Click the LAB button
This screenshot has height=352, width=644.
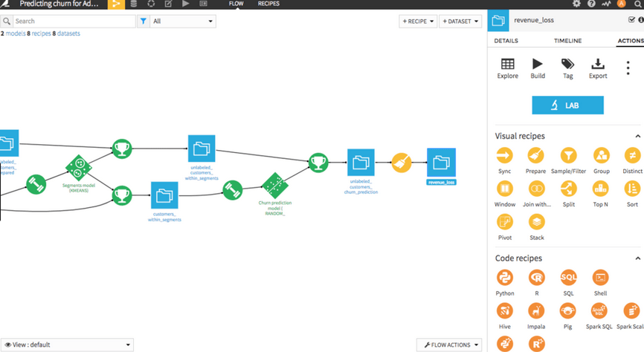(x=567, y=105)
